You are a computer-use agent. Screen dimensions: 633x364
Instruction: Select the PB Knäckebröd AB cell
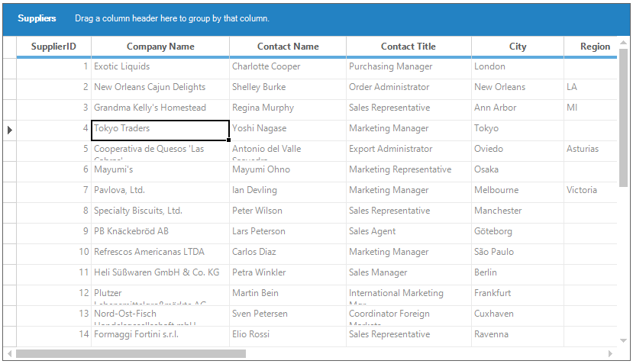[160, 234]
